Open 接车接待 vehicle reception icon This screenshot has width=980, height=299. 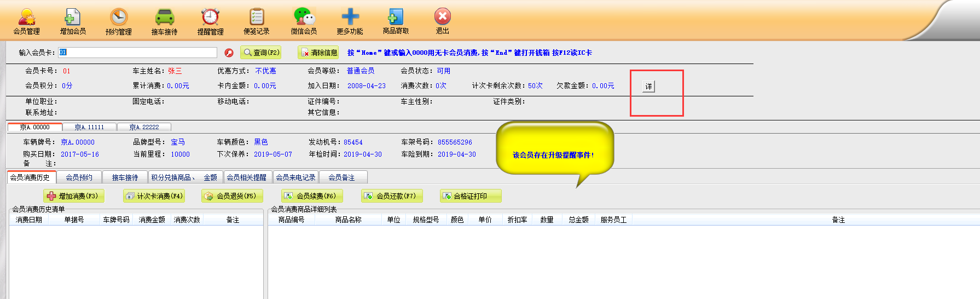(x=164, y=18)
